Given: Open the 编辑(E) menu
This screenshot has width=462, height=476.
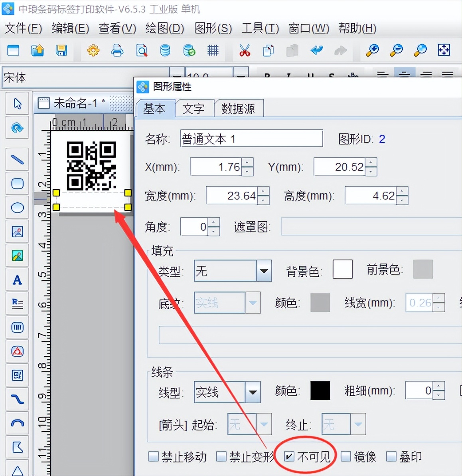Looking at the screenshot, I should pos(70,28).
